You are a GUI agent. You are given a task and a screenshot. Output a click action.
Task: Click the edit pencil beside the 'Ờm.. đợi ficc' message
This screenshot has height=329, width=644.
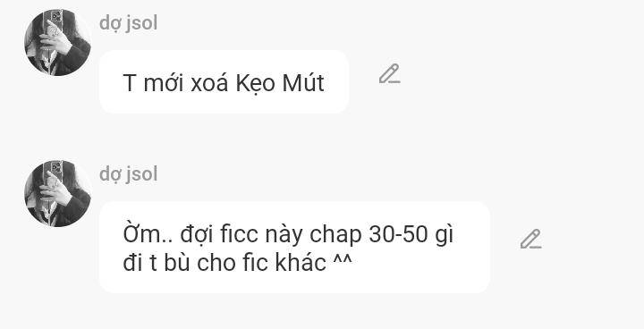530,239
